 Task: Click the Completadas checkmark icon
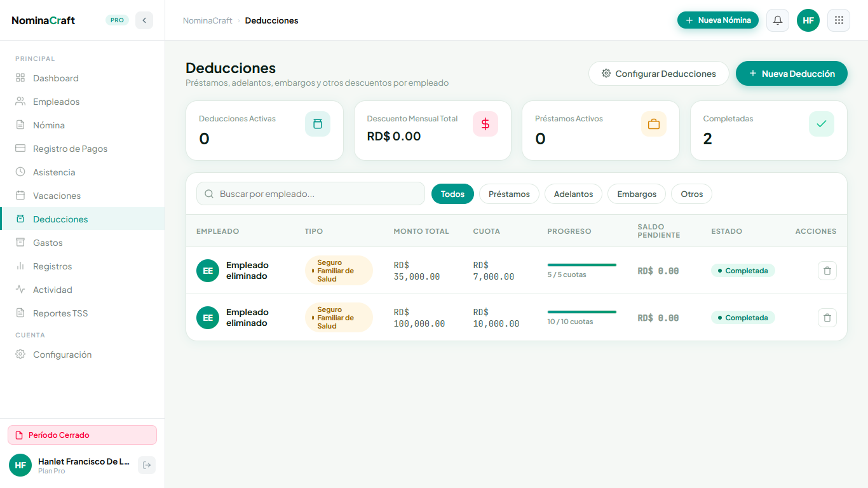click(x=822, y=124)
